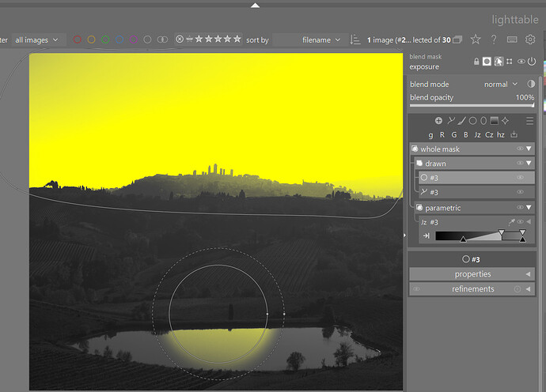The image size is (546, 392).
Task: Select the ellipse shape tool
Action: 483,121
